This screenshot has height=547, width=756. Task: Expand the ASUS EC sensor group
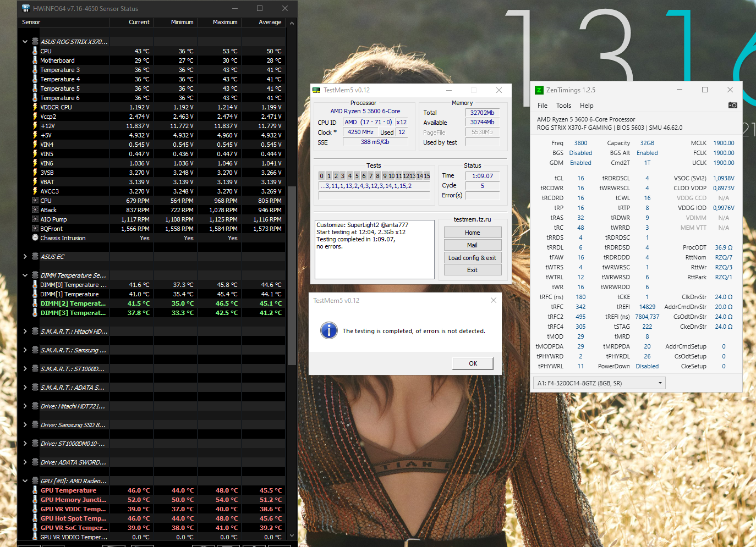25,257
